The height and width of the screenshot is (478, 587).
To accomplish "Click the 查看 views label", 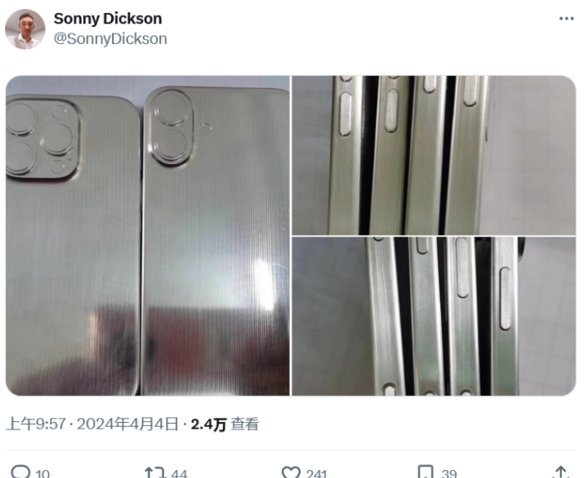I will tap(244, 425).
